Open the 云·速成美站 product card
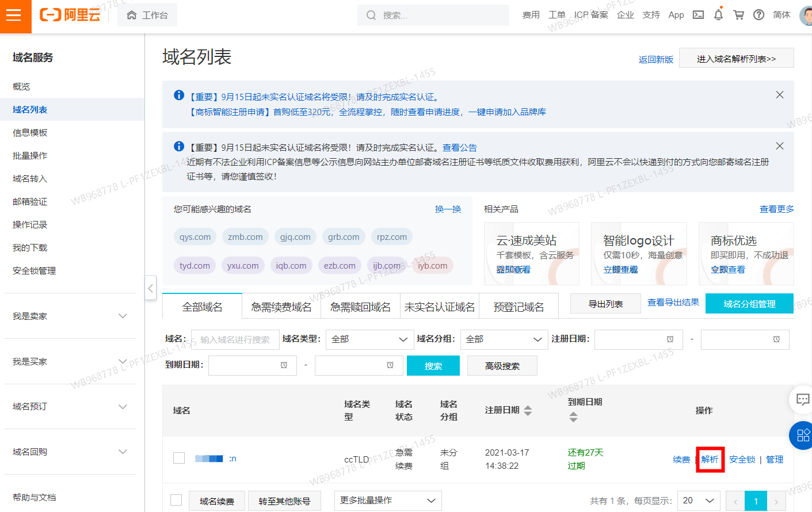 click(531, 254)
